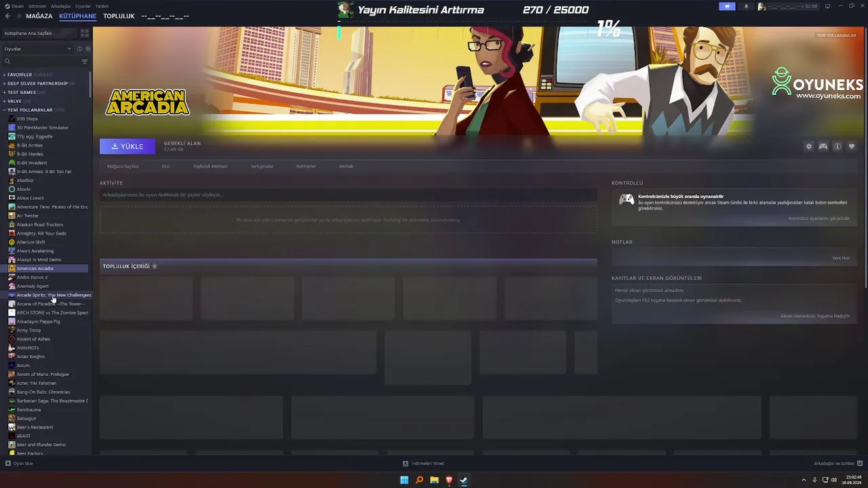Open the Topluluk Merkezi tab
The image size is (868, 488).
210,166
